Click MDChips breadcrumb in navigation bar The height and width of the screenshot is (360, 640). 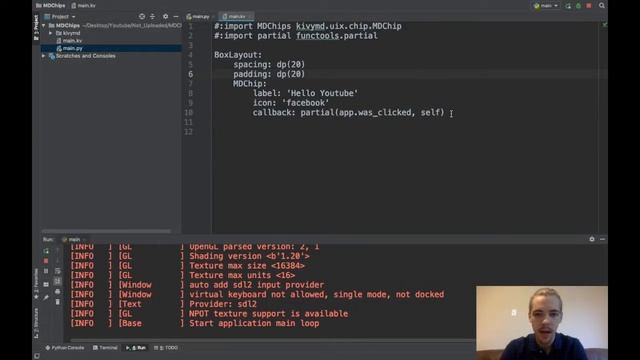point(51,6)
